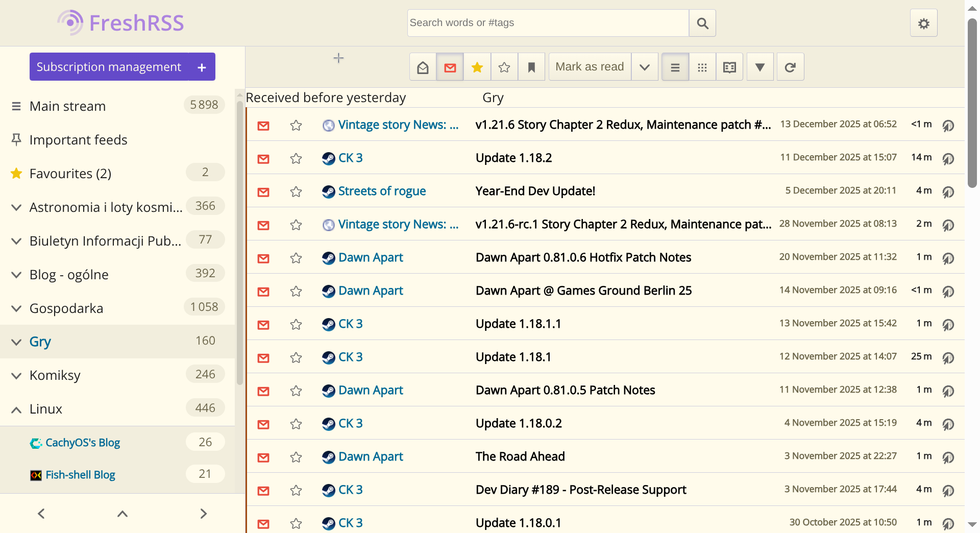Go to next article with right arrow
Screen dimensions: 980x533
click(204, 513)
